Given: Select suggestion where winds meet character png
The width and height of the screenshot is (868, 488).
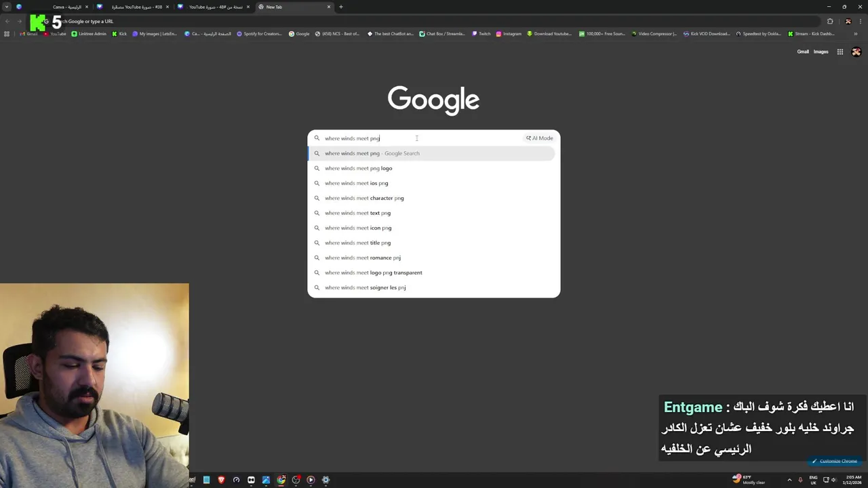Looking at the screenshot, I should coord(432,198).
